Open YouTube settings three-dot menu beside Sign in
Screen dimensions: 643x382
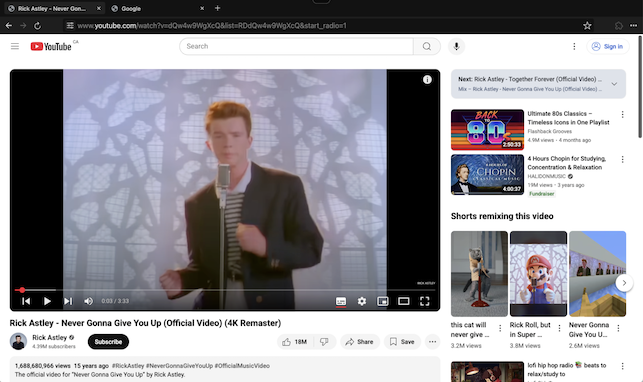[574, 46]
